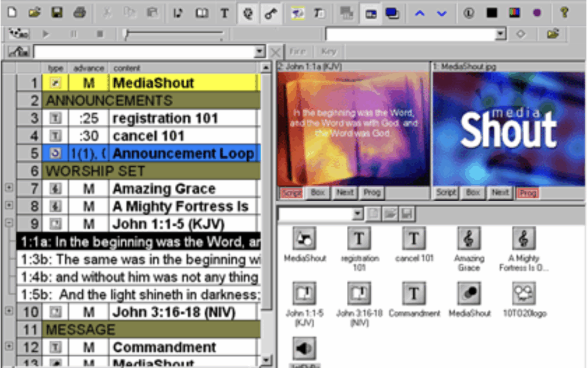Click the Print icon in toolbar
588x368 pixels.
tap(79, 13)
